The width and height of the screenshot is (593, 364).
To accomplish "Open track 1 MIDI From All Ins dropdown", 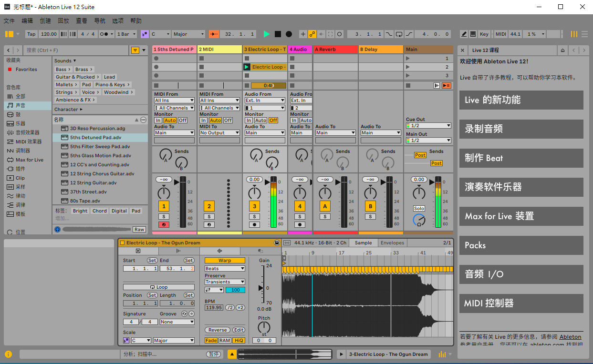I will [x=174, y=101].
